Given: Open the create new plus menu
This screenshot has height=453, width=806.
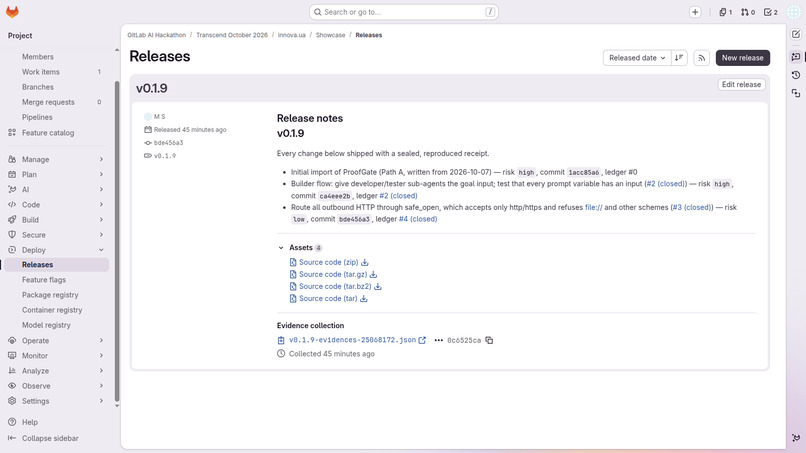Looking at the screenshot, I should coord(695,12).
